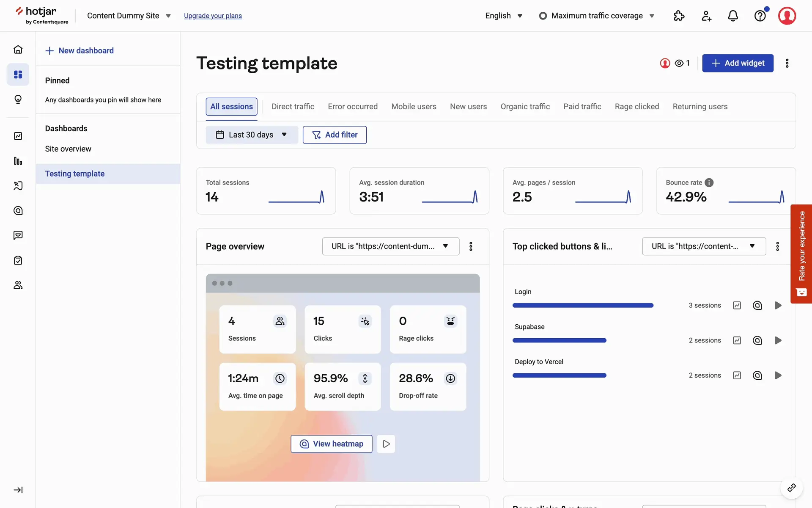Click the Add widget button

click(x=738, y=63)
